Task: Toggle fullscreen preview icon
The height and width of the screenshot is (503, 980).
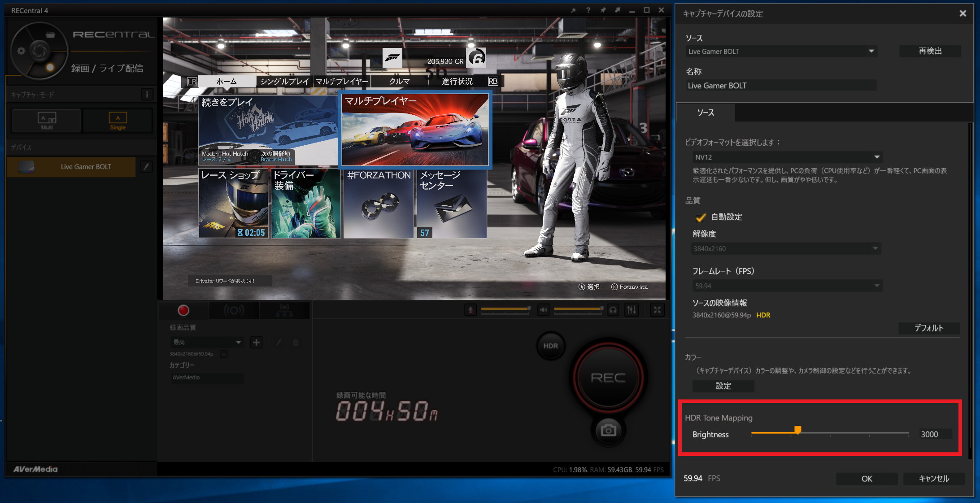Action: pyautogui.click(x=657, y=310)
